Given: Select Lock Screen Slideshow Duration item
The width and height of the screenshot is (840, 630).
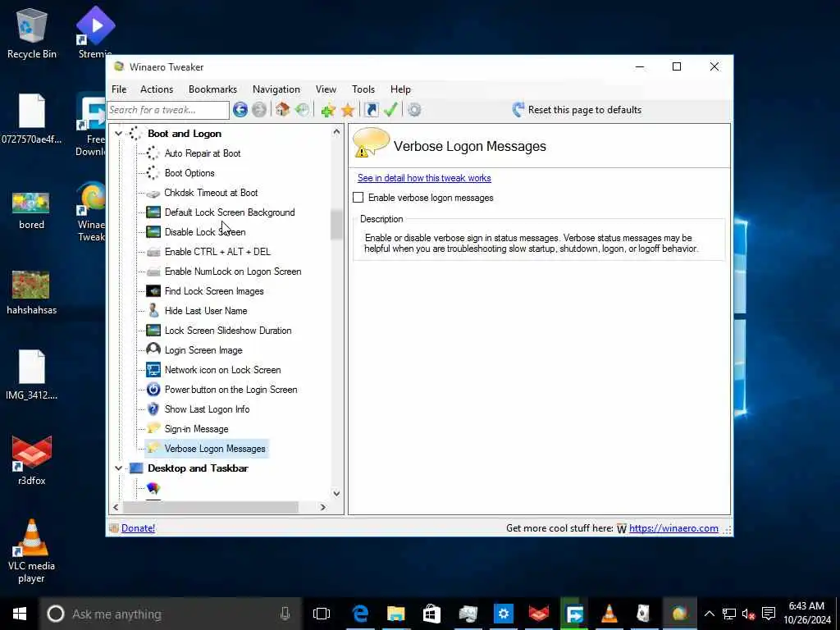Looking at the screenshot, I should tap(228, 331).
